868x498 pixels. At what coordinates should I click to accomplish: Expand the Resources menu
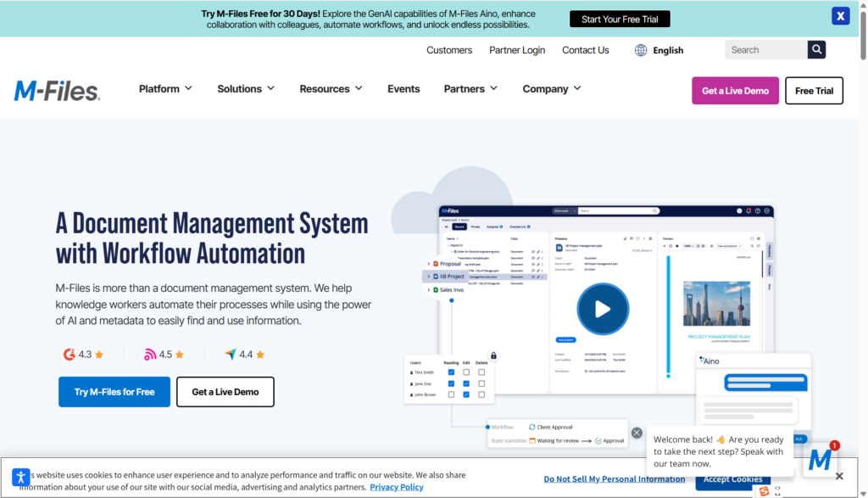[x=331, y=89]
